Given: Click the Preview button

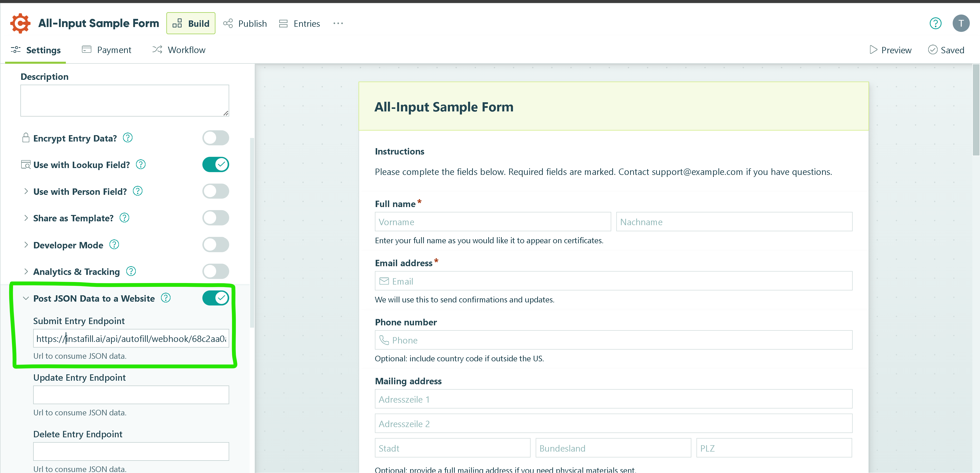Looking at the screenshot, I should click(x=891, y=50).
